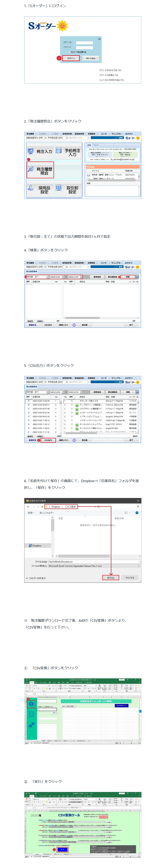
Task: Open 20XX/12/01 start date dropdown in step 4
Action: tap(63, 277)
